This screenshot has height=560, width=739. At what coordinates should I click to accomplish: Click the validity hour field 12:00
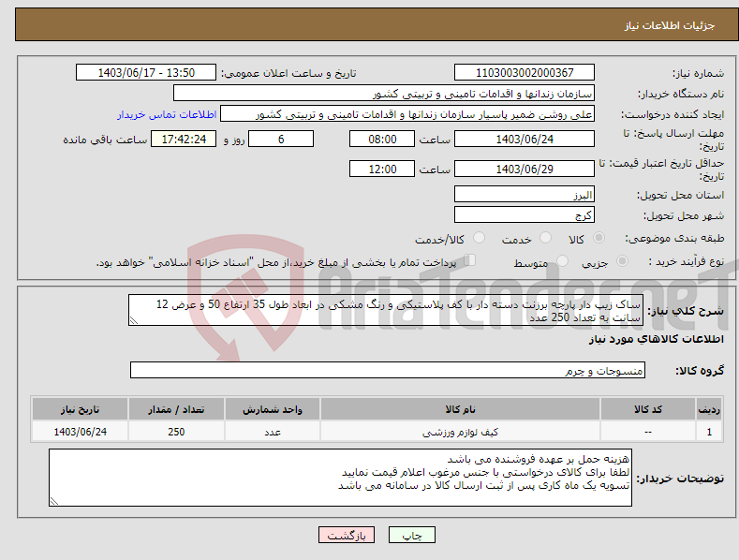pos(382,169)
